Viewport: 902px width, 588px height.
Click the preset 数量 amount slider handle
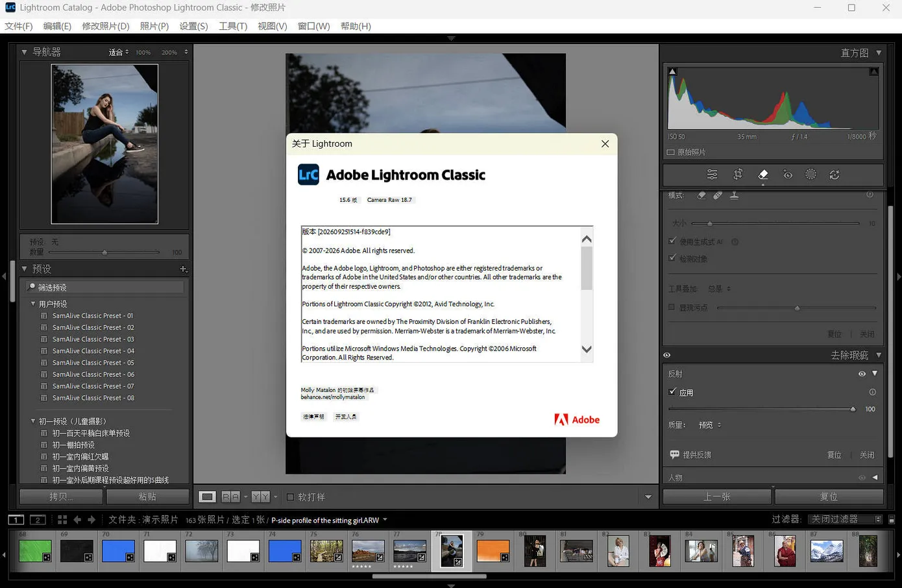[x=104, y=252]
